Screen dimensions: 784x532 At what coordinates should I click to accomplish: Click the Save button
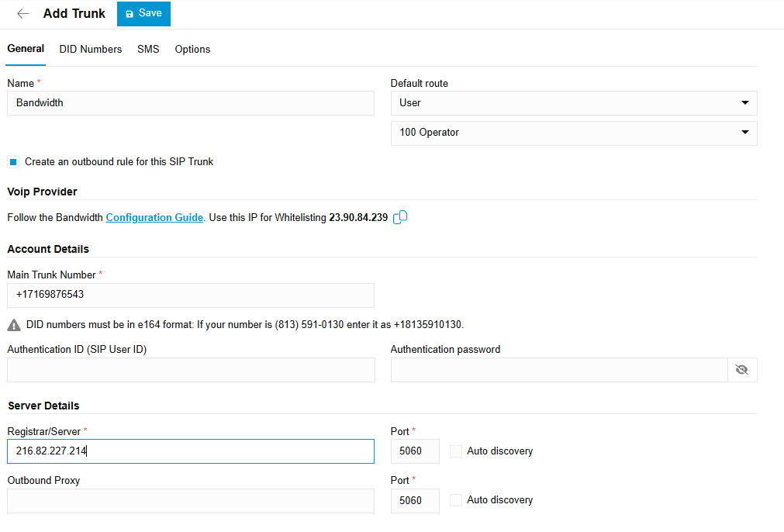coord(143,13)
